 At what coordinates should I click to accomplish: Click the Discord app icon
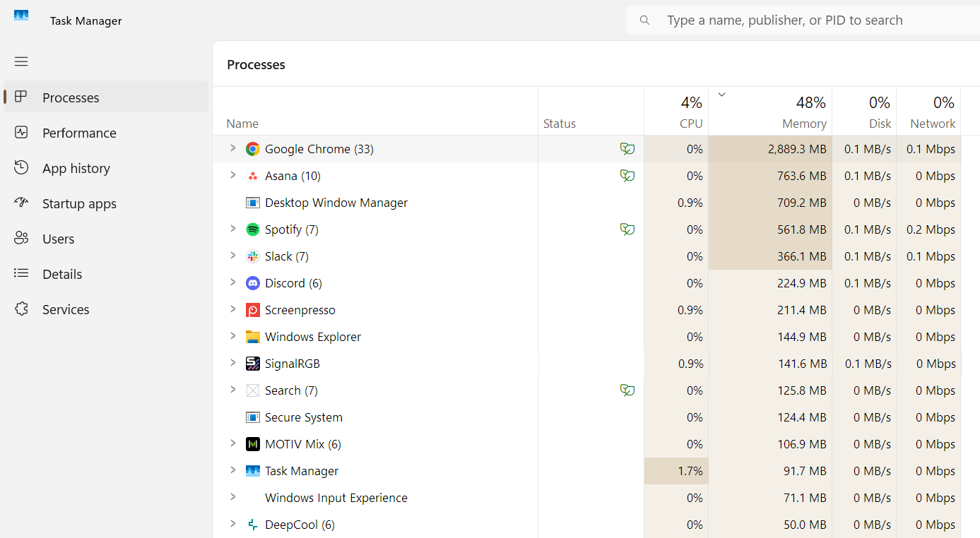[253, 283]
